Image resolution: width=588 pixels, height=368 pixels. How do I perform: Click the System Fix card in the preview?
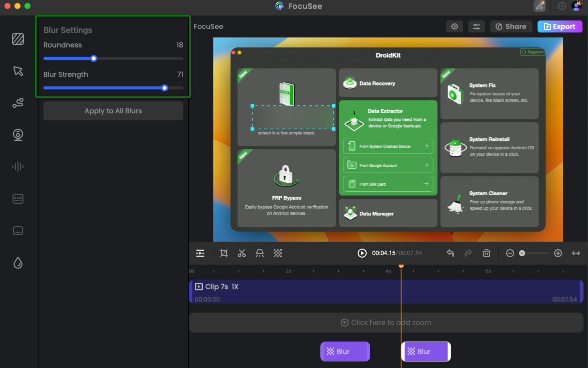[490, 94]
